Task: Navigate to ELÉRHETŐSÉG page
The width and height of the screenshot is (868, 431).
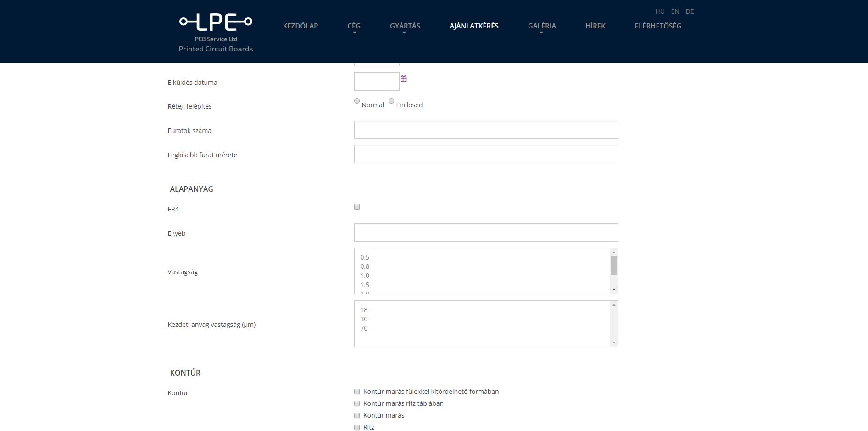Action: (657, 26)
